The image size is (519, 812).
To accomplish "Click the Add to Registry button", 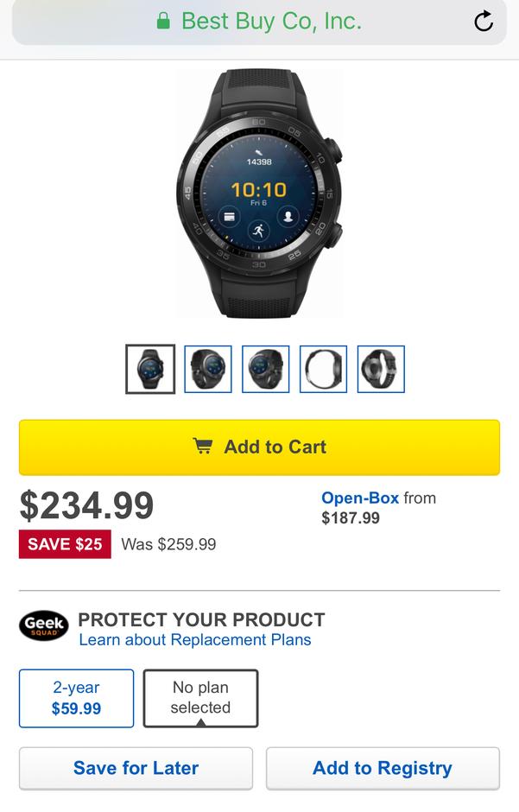I will 383,768.
